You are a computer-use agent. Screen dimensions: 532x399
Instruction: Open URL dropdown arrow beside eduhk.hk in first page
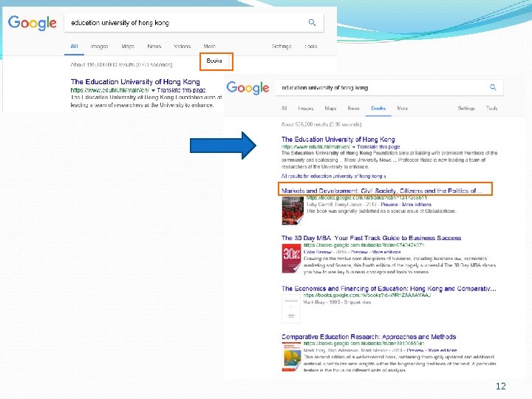(153, 91)
